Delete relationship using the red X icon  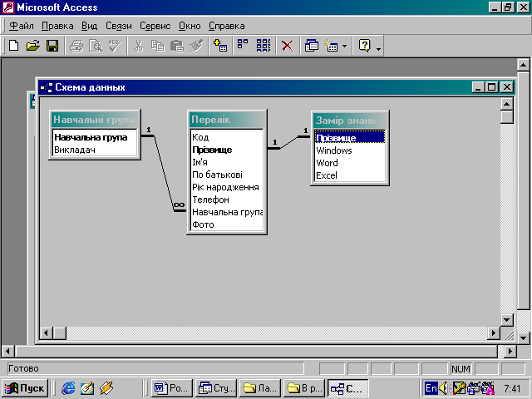click(288, 46)
